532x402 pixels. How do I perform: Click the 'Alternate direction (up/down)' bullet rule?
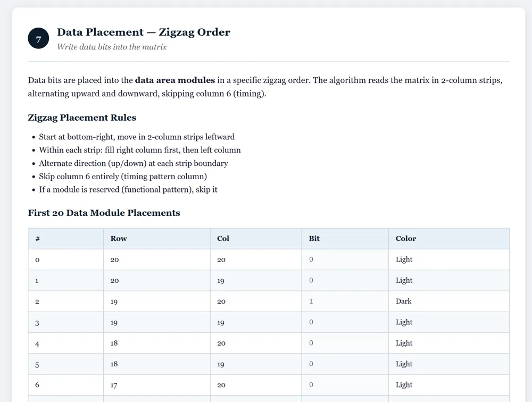(x=134, y=163)
